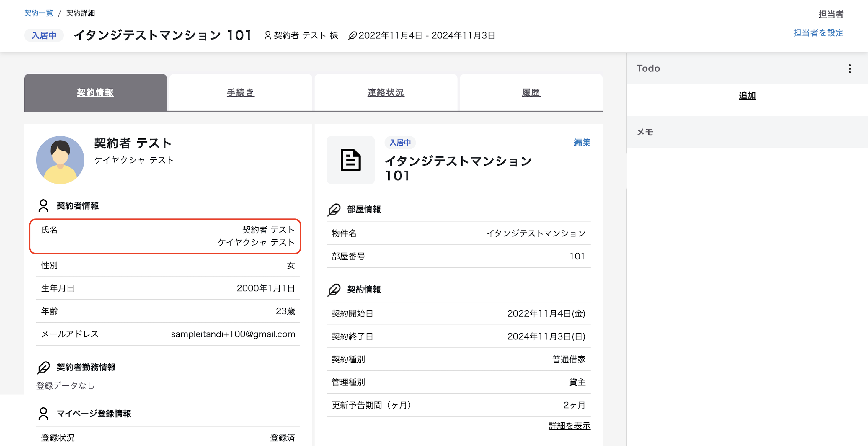Viewport: 868px width, 446px height.
Task: Click the person icon in the header before 契約者 テスト 様
Action: click(267, 35)
